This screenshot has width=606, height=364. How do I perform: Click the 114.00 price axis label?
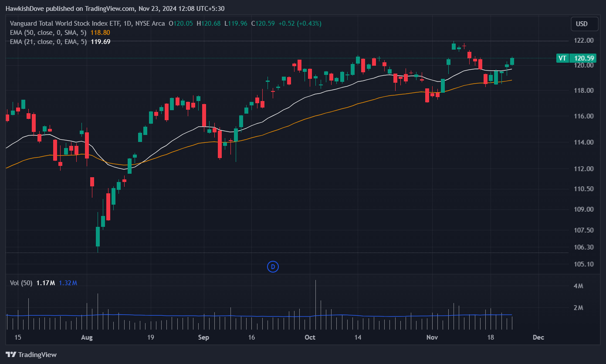(584, 142)
